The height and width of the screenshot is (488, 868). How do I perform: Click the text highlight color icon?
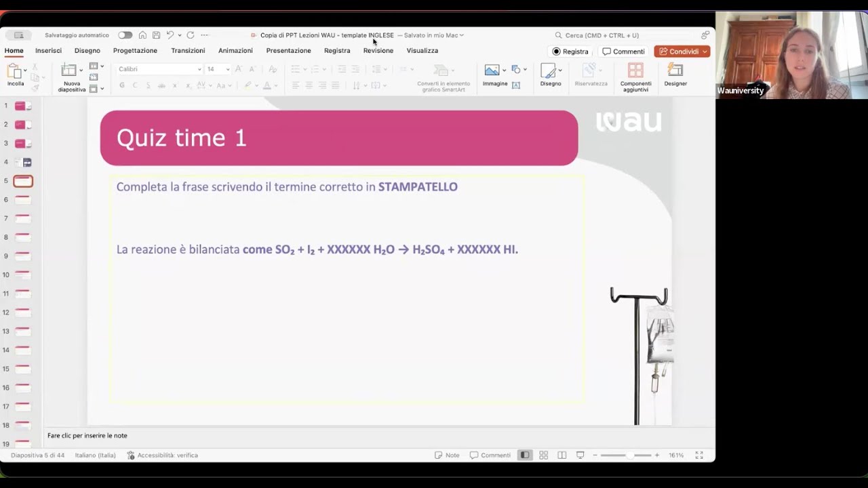tap(248, 85)
